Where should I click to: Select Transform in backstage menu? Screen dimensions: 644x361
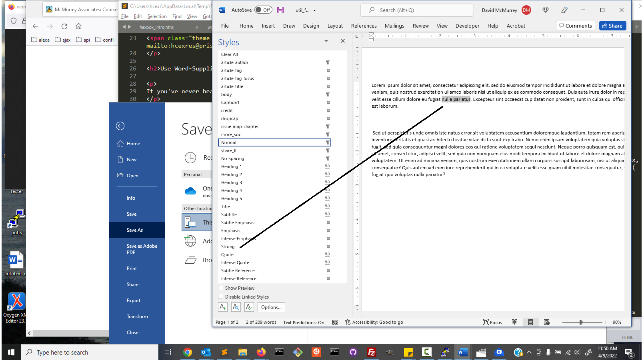click(137, 317)
